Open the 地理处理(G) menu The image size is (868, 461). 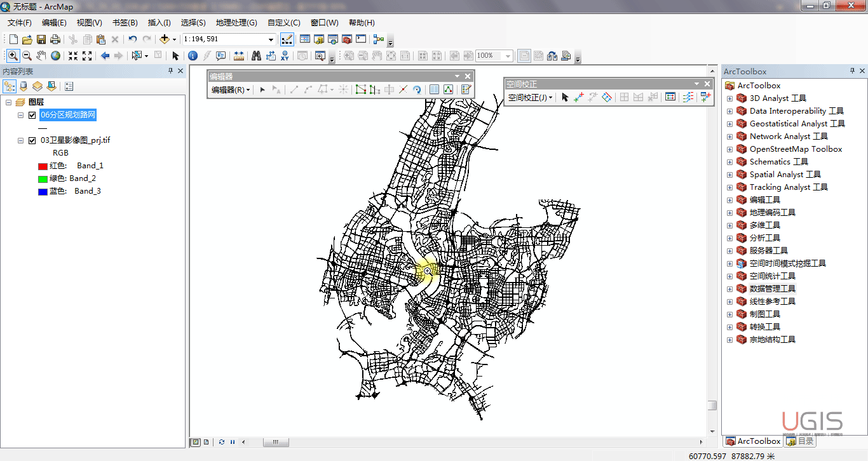pyautogui.click(x=236, y=23)
